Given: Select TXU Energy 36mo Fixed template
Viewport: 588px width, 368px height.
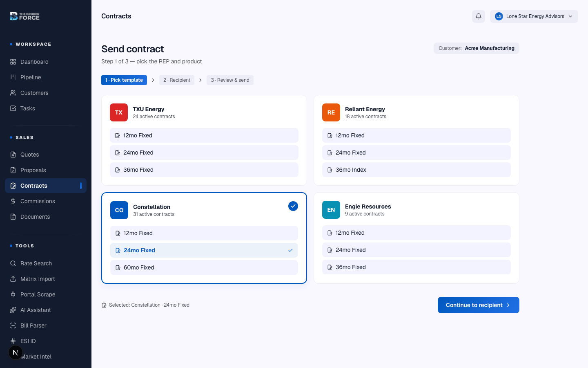Looking at the screenshot, I should pos(204,170).
